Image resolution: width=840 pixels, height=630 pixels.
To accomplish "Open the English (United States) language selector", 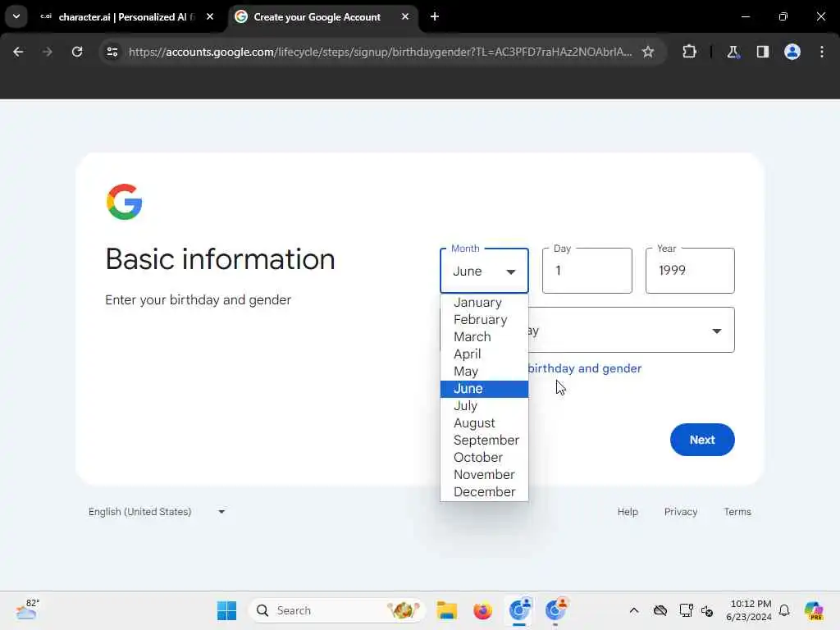I will click(157, 512).
